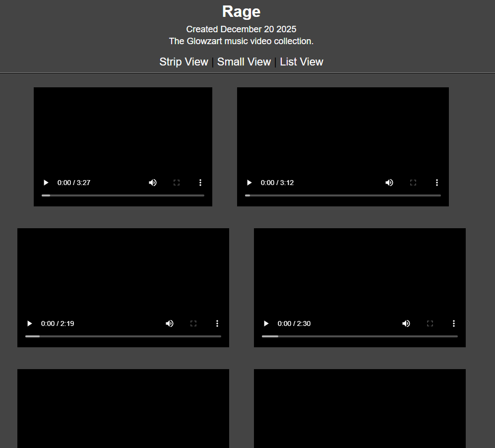Play the 2:19 video
Image resolution: width=495 pixels, height=448 pixels.
29,323
